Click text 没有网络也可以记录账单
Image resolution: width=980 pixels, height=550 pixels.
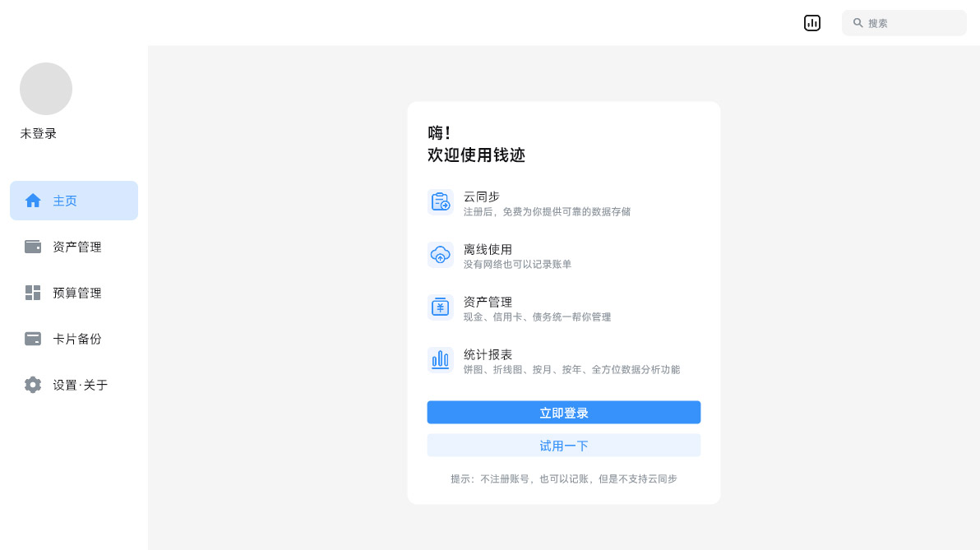tap(517, 265)
